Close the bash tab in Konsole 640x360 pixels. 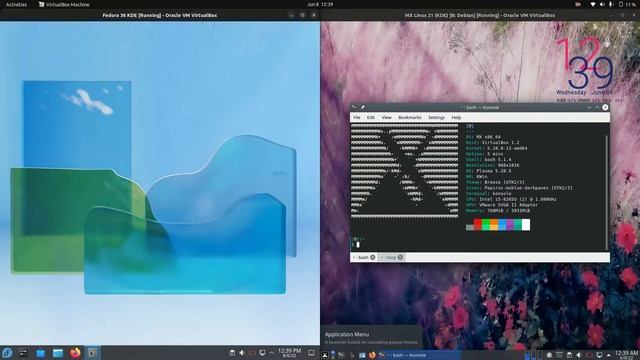(x=373, y=257)
